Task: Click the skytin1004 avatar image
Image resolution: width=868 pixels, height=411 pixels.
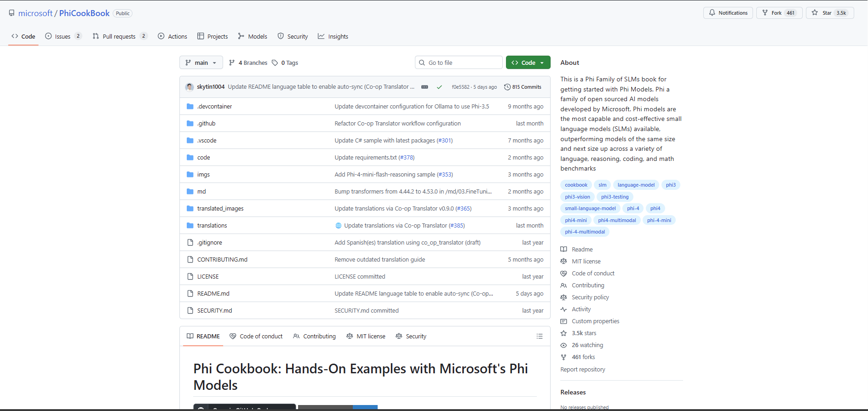Action: [190, 87]
